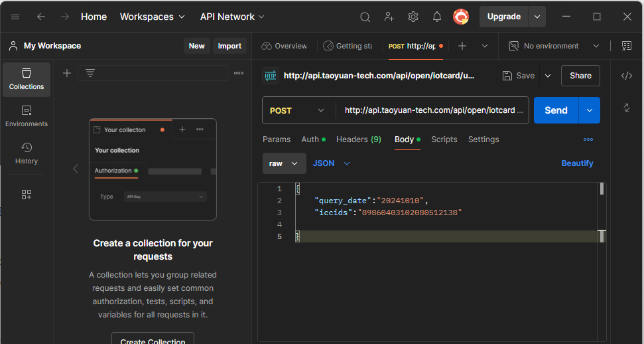Image resolution: width=644 pixels, height=344 pixels.
Task: Add a new request tab
Action: [x=462, y=46]
